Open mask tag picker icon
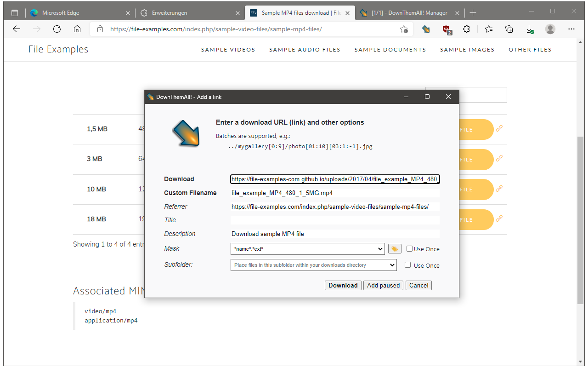Screen dimensions: 588x368 [x=395, y=248]
